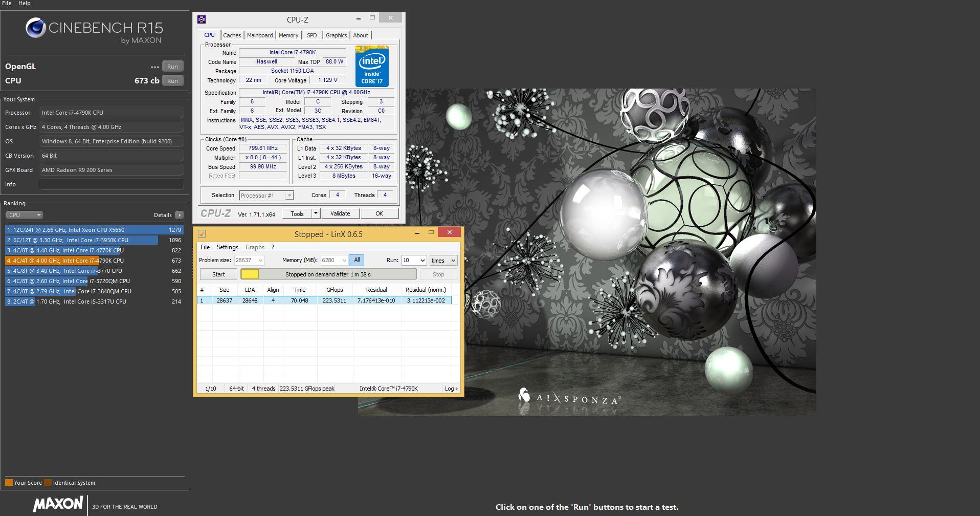
Task: Click the Stop button in LinX
Action: (x=438, y=274)
